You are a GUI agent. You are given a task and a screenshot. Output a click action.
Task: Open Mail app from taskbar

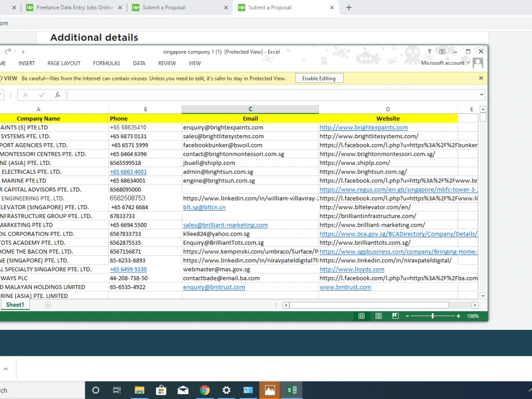(x=183, y=390)
